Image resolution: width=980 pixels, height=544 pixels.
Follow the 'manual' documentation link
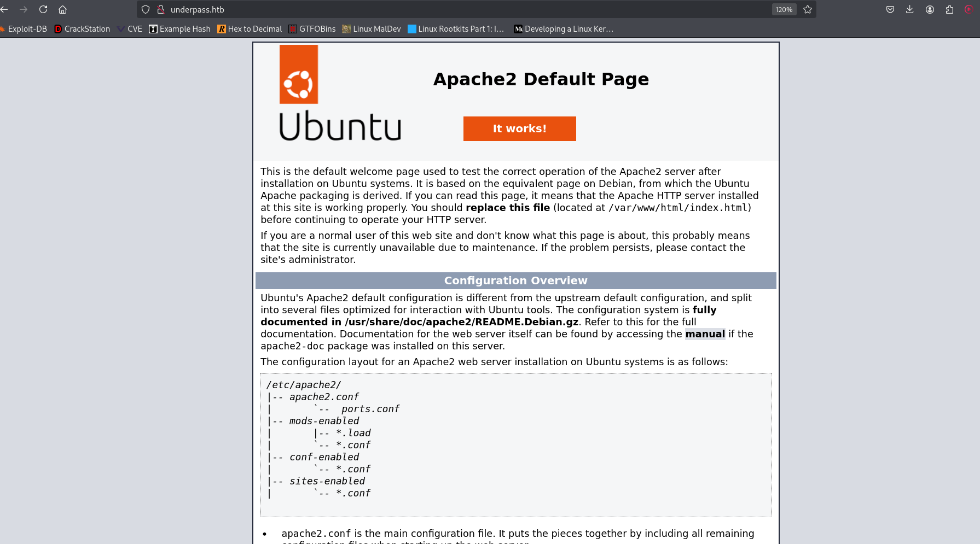coord(705,334)
